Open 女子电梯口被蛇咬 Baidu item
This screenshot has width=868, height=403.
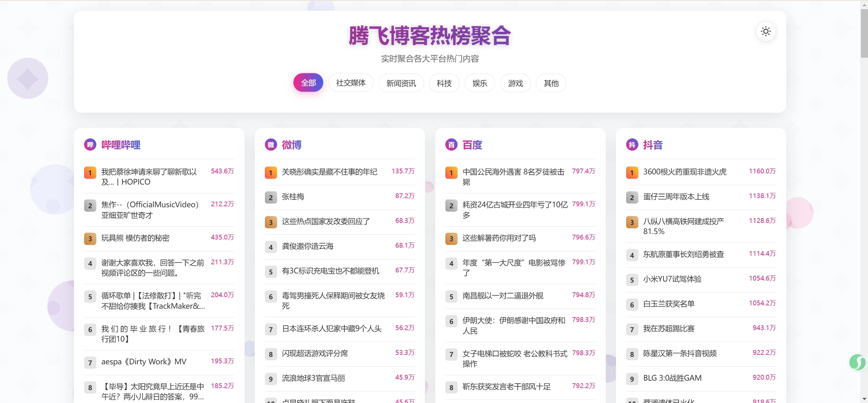pos(520,359)
